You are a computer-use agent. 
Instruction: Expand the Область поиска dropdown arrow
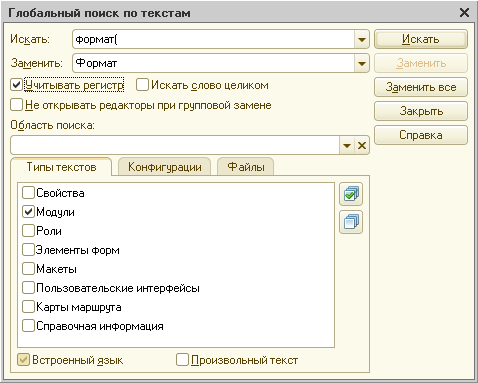(347, 145)
